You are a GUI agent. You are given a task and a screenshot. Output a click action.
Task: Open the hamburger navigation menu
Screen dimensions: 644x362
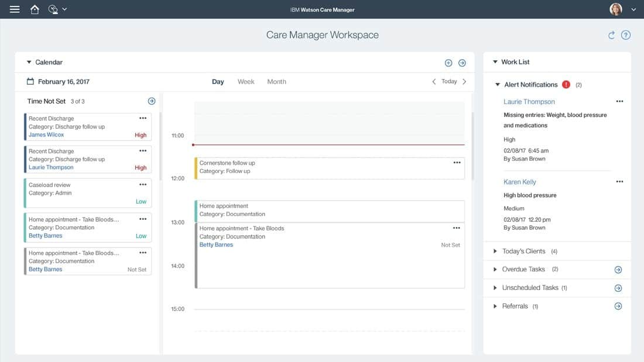[15, 9]
